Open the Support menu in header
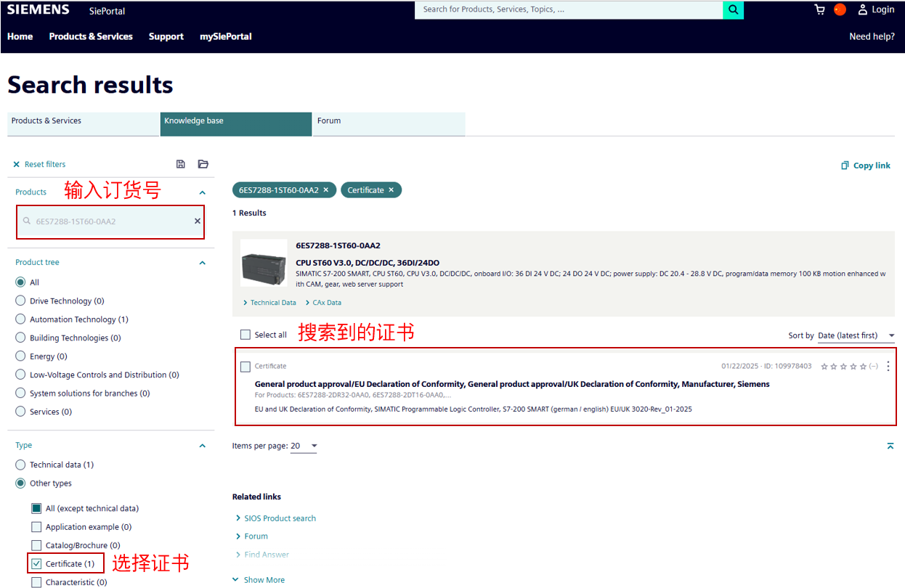This screenshot has width=905, height=588. [x=166, y=36]
